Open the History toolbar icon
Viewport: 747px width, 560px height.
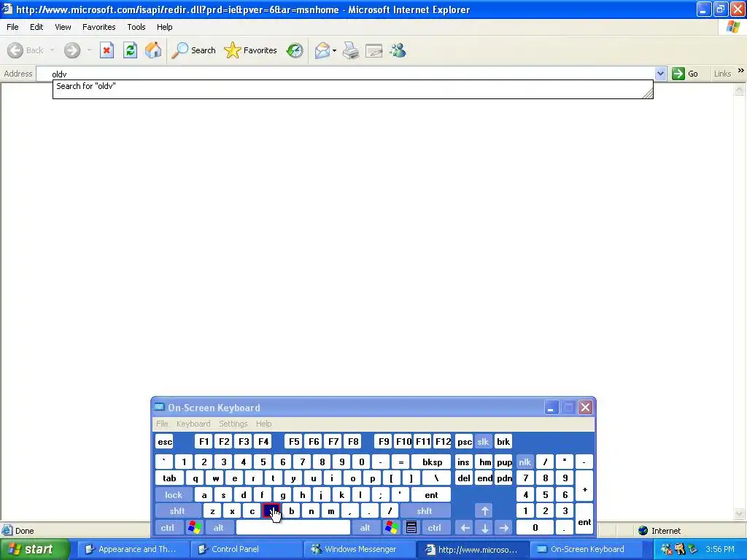(295, 50)
